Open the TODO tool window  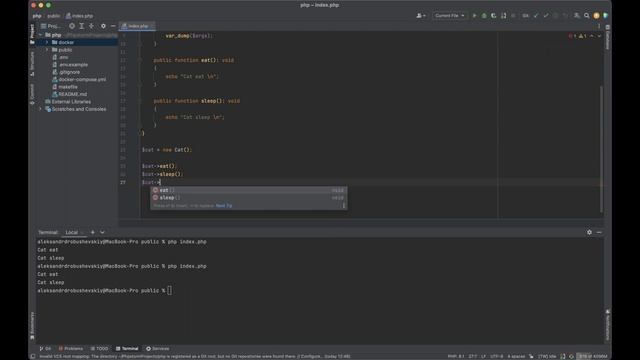click(x=100, y=349)
